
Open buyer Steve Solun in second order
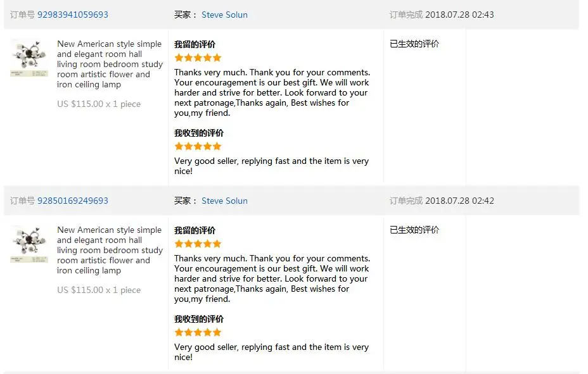tap(225, 201)
